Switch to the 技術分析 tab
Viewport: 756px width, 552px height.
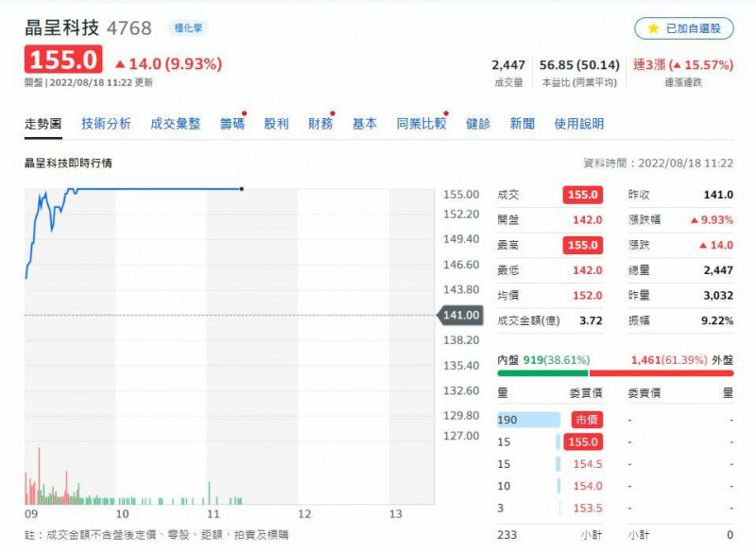pos(106,124)
